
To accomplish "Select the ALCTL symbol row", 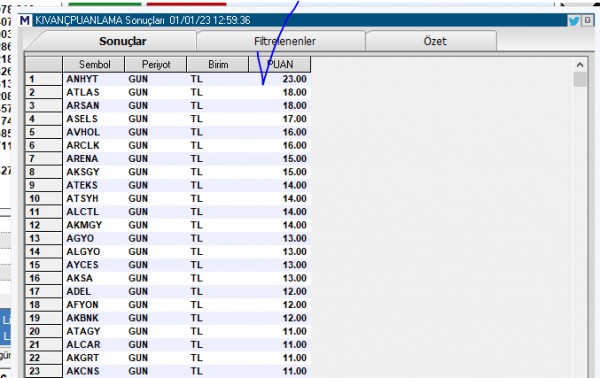I will [x=168, y=212].
